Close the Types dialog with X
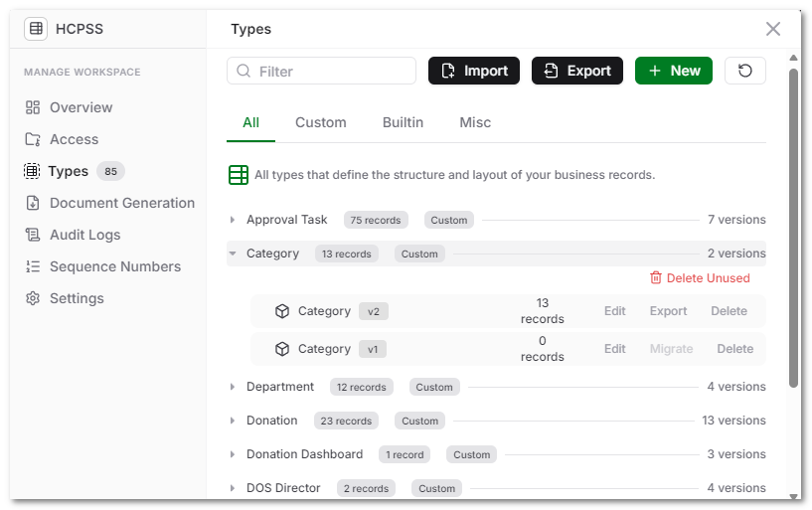The width and height of the screenshot is (812, 510). (772, 29)
